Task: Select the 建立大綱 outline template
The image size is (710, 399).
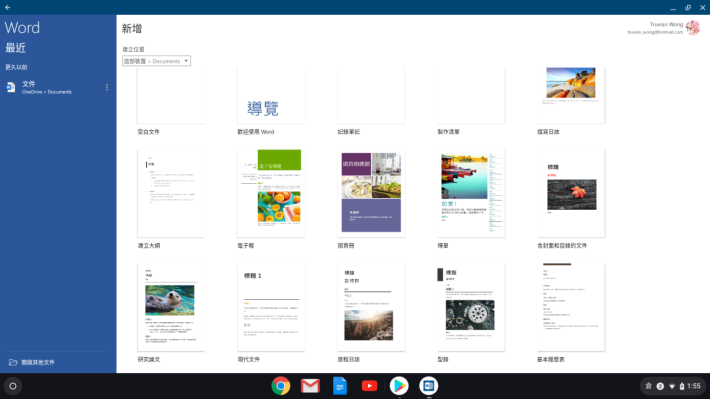Action: (x=171, y=193)
